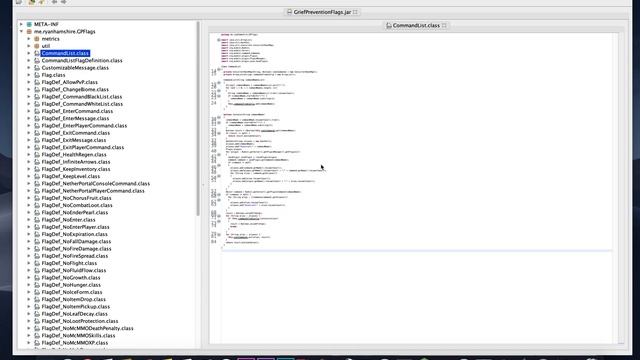Image resolution: width=640 pixels, height=360 pixels.
Task: Click the back navigation arrow in toolbar
Action: point(54,2)
